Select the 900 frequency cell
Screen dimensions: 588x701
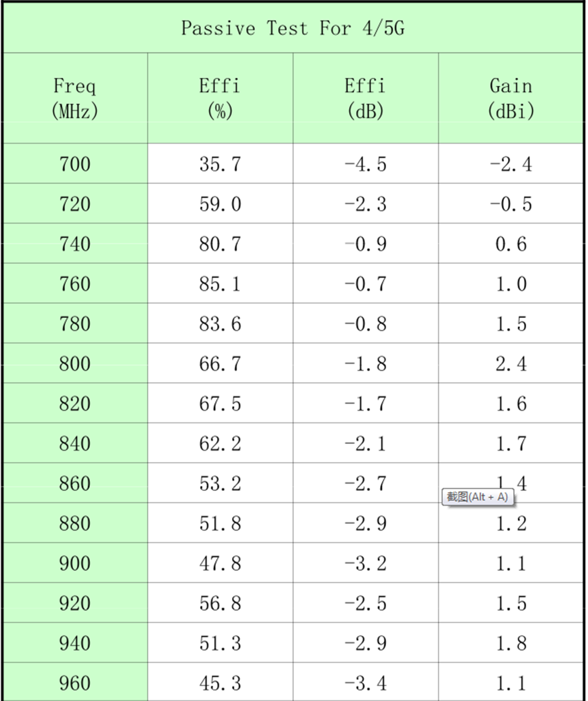coord(75,563)
